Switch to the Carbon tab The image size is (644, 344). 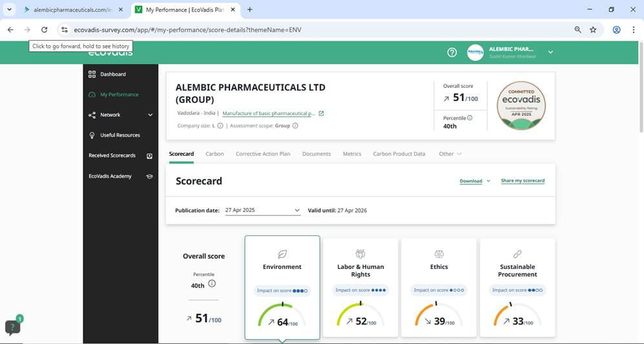coord(214,154)
